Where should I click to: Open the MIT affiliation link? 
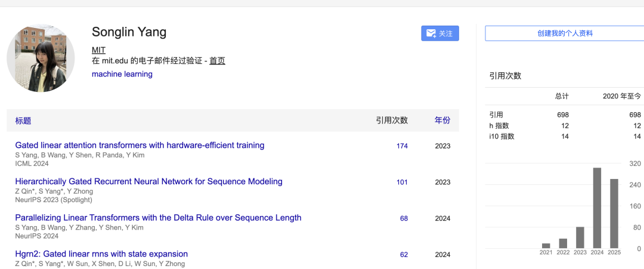[98, 50]
